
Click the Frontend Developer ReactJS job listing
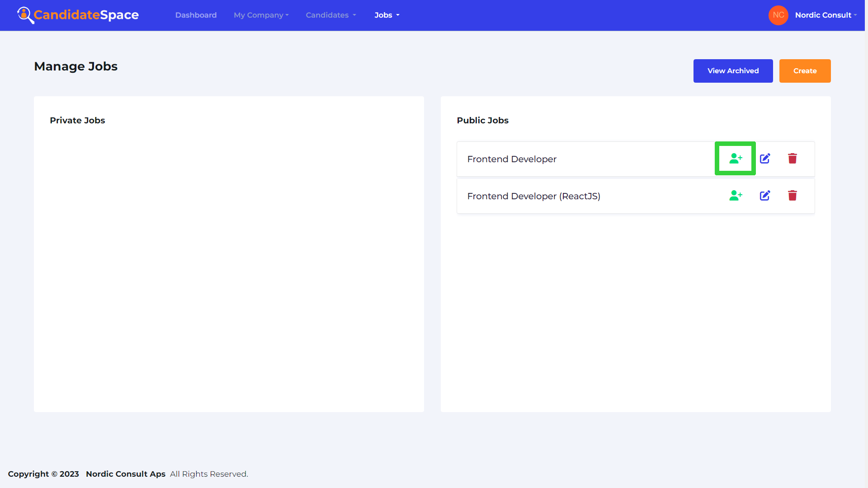tap(533, 196)
